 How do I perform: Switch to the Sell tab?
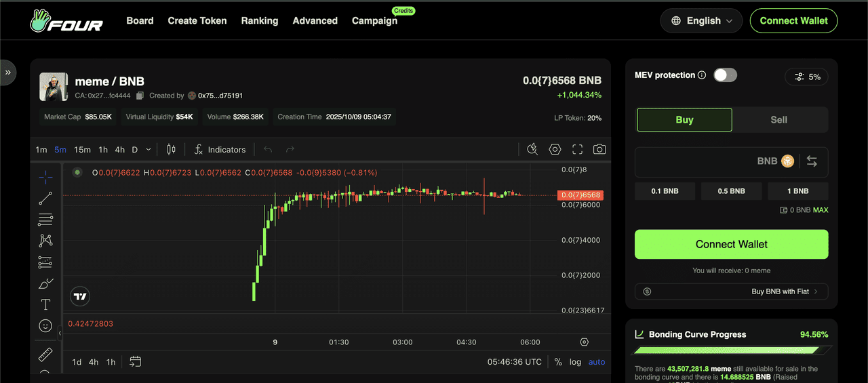[779, 120]
